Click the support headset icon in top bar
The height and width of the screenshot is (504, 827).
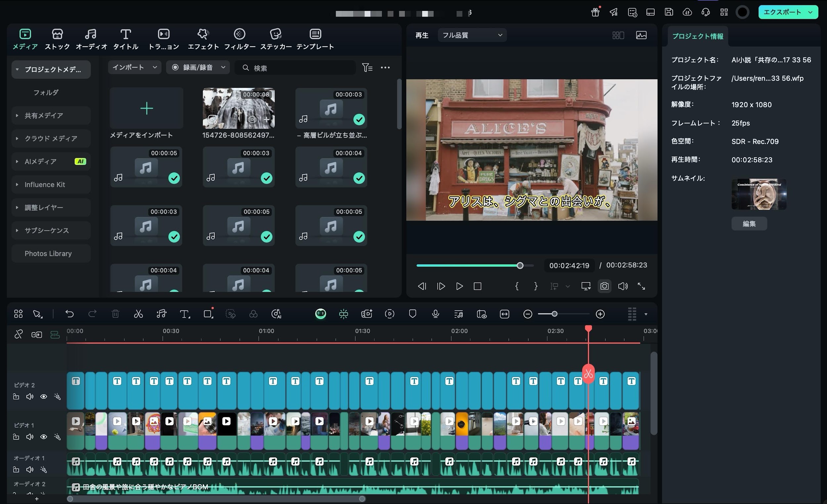pos(706,12)
